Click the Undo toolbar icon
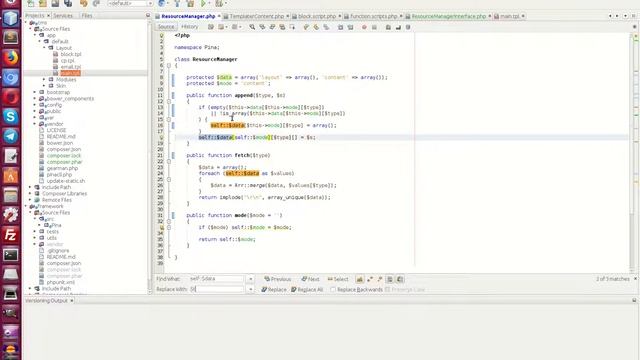This screenshot has width=640, height=360. [x=84, y=3]
